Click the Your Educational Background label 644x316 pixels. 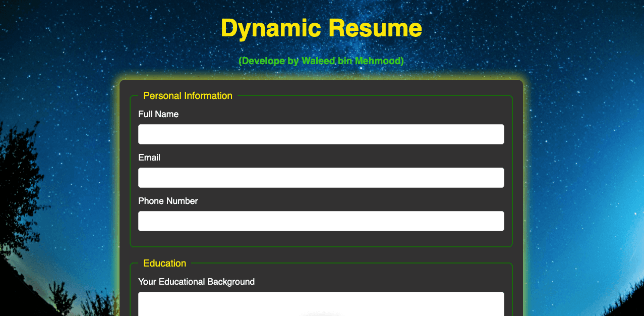pyautogui.click(x=197, y=282)
